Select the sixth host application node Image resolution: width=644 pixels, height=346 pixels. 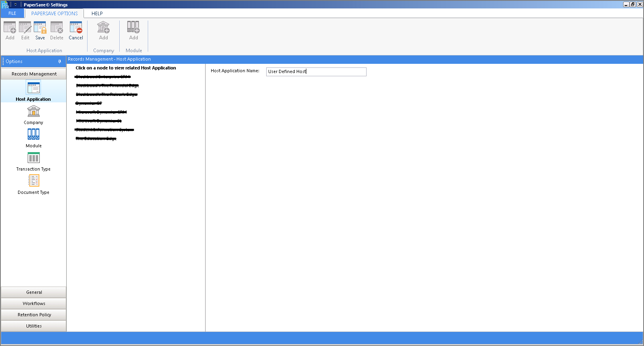coord(99,121)
